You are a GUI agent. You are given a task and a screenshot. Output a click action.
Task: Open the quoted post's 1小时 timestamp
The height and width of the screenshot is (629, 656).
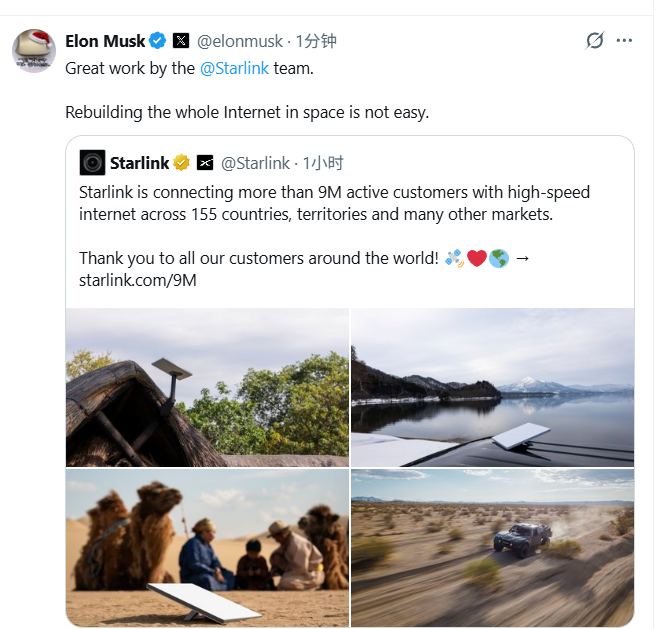coord(323,162)
